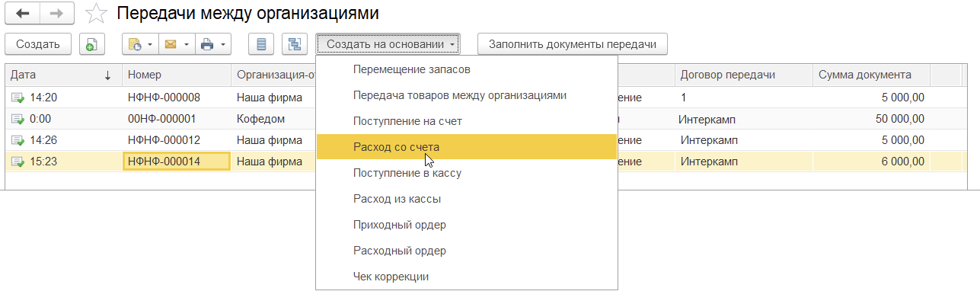The height and width of the screenshot is (304, 980).
Task: Click the Кофедом organization cell
Action: [260, 119]
